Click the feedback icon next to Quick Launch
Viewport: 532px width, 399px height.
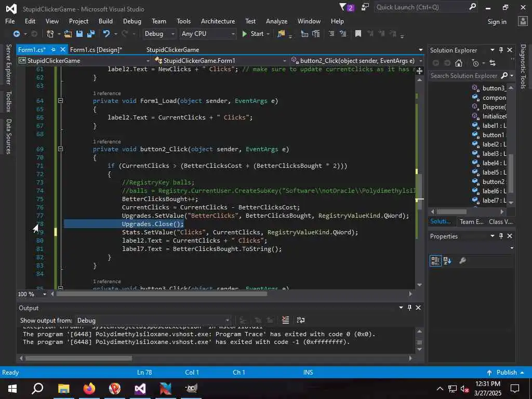click(365, 7)
